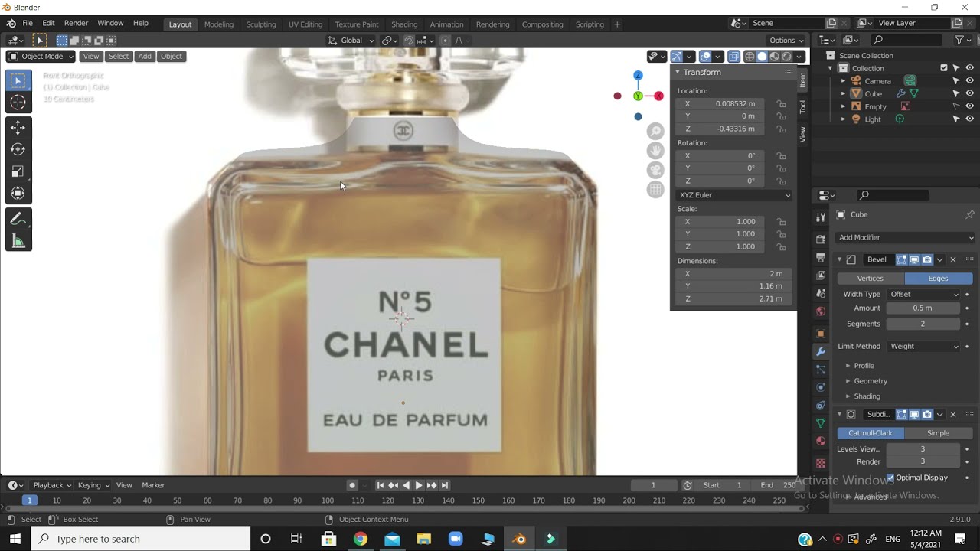Expand the Cube tree item in outliner
Viewport: 980px width, 551px height.
click(x=844, y=94)
